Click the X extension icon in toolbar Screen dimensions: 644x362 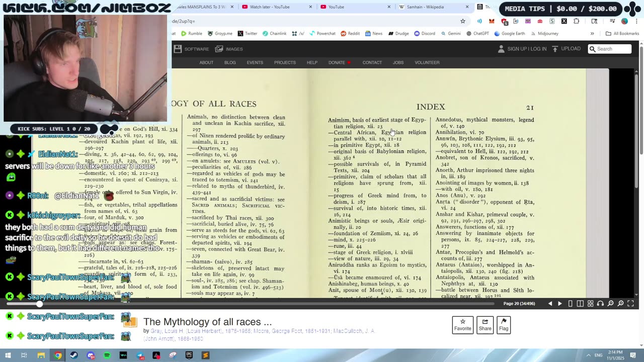click(x=564, y=21)
